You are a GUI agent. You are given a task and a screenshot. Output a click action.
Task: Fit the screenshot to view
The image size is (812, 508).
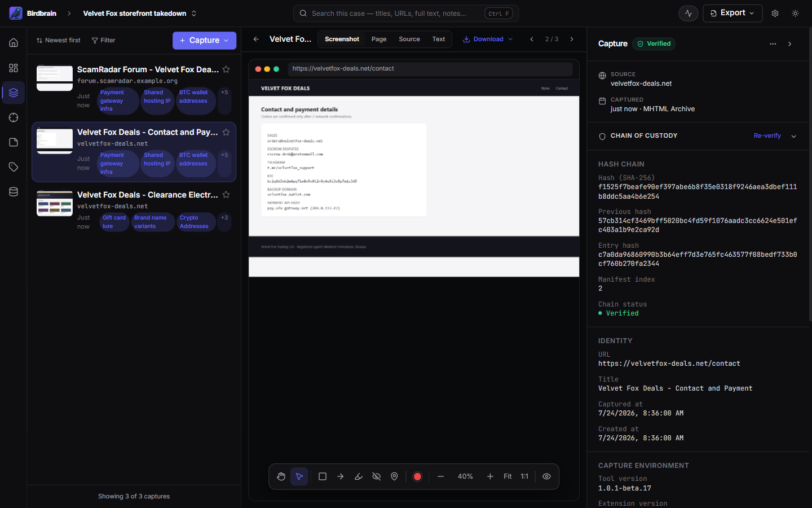(507, 476)
